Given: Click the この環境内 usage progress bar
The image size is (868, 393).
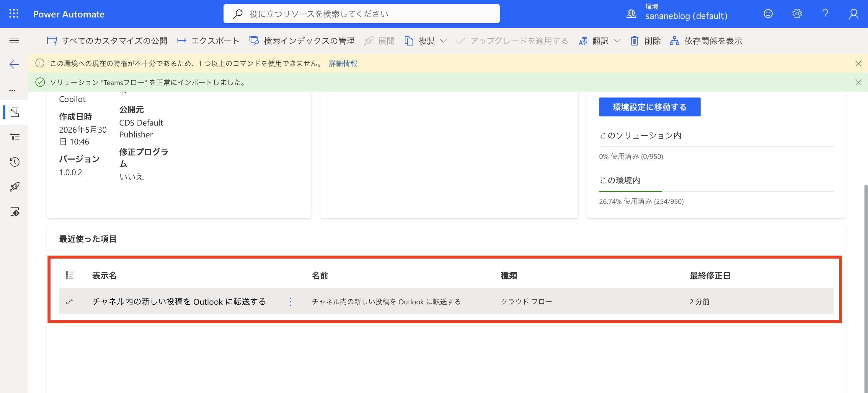Looking at the screenshot, I should point(716,191).
